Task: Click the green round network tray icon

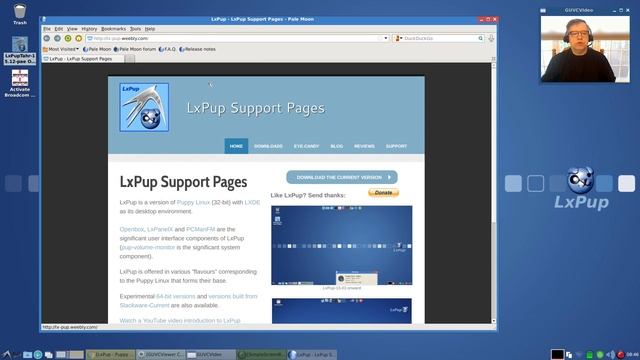Action: tap(600, 355)
